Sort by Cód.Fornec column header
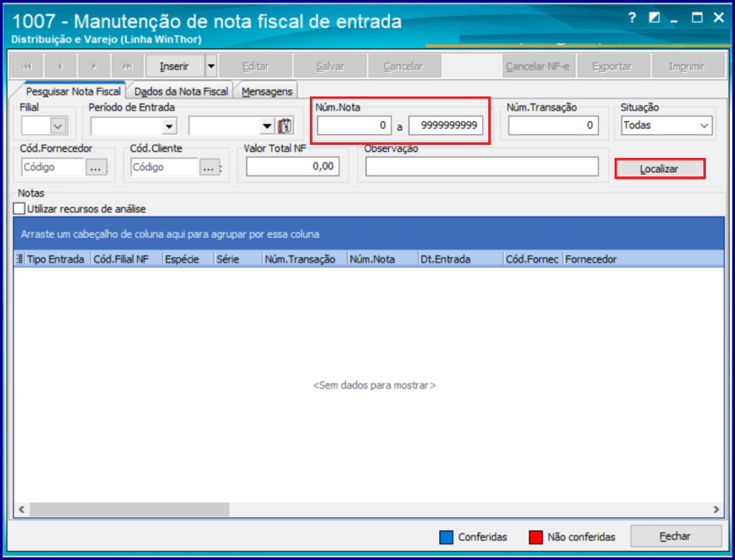735x560 pixels. 532,259
